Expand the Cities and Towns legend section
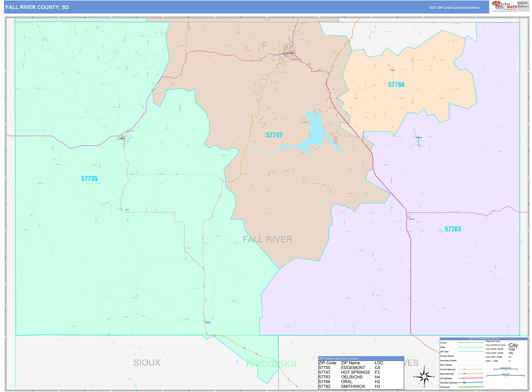532x392 pixels. point(493,341)
